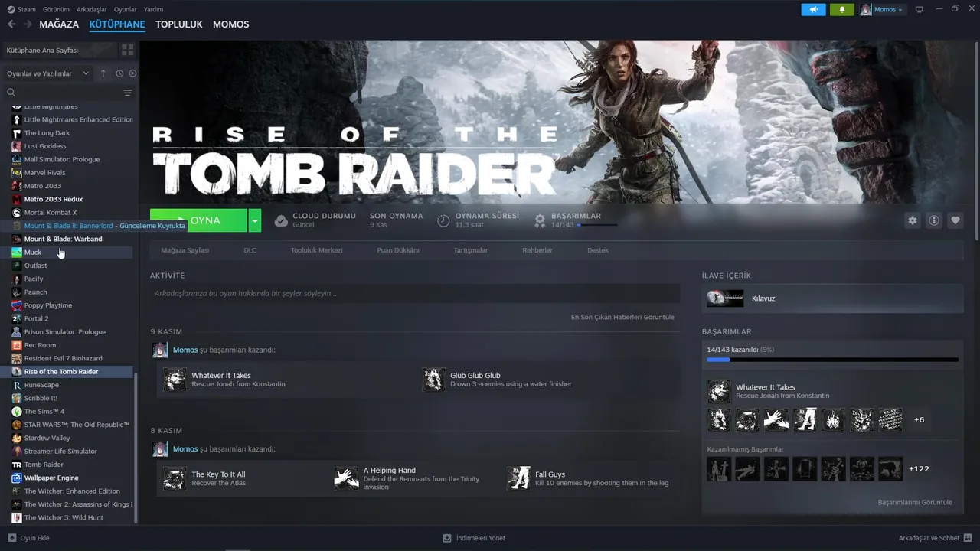The width and height of the screenshot is (980, 551).
Task: Open the Arkadaşlar menu
Action: 92,9
